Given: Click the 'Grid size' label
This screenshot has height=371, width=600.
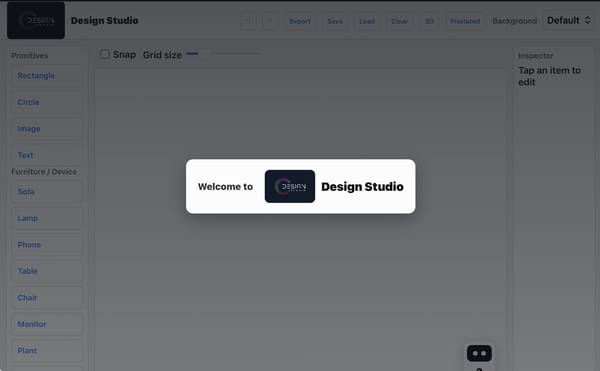Looking at the screenshot, I should pos(162,55).
